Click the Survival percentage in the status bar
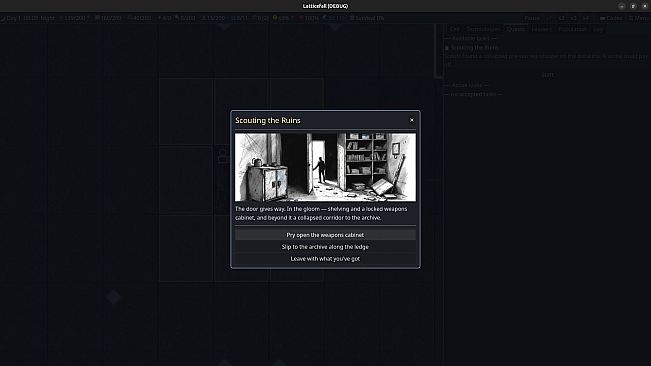This screenshot has height=366, width=651. click(367, 18)
